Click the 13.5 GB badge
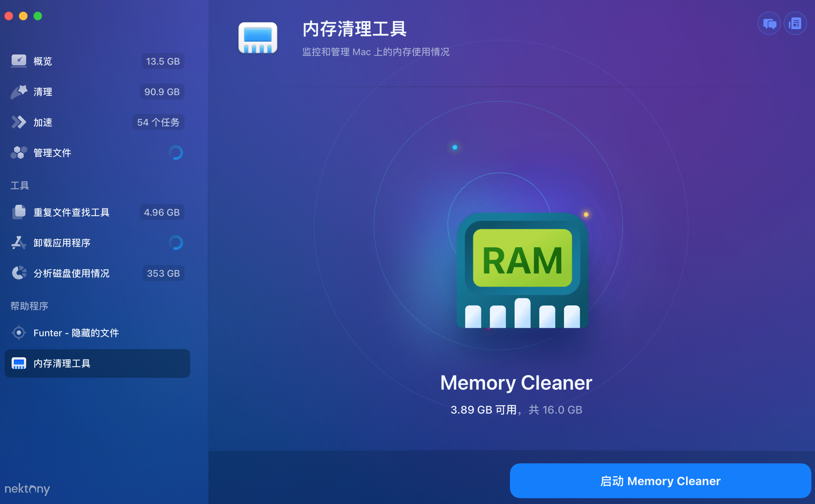The image size is (815, 504). (x=163, y=61)
